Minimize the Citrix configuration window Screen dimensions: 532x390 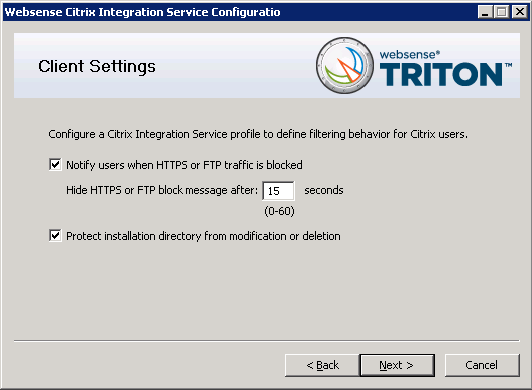485,12
